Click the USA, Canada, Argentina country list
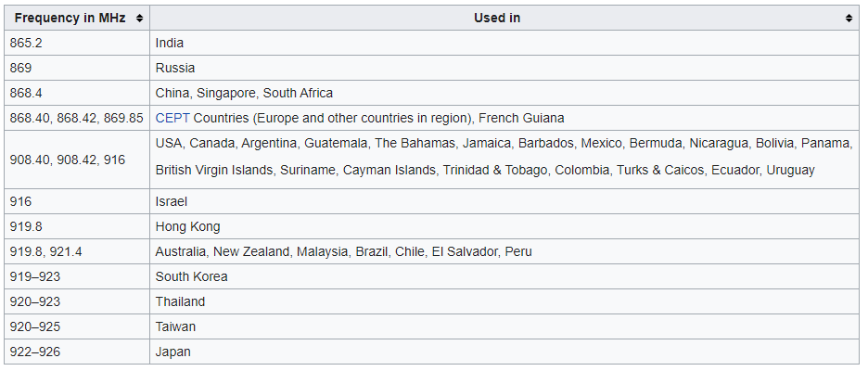Screen dimensions: 868x371 pos(504,160)
